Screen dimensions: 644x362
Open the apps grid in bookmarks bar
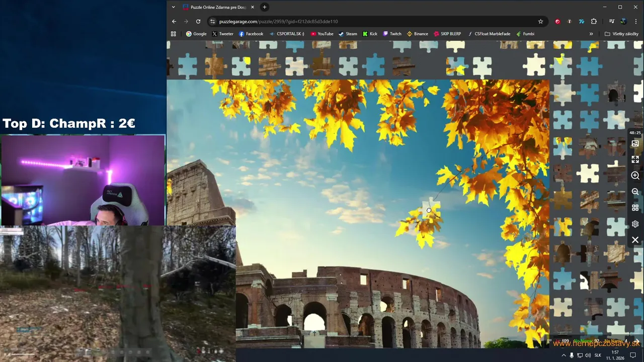[x=174, y=34]
